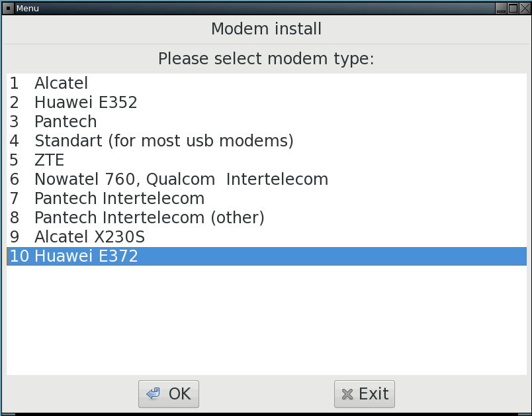Choose Alcatel X230S from the list
The image size is (532, 416).
tap(89, 237)
